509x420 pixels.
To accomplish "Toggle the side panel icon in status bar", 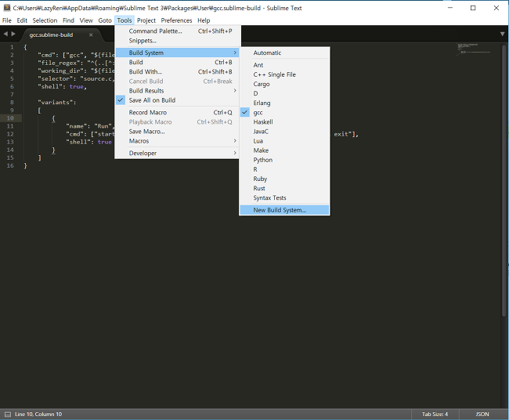I will tap(8, 415).
